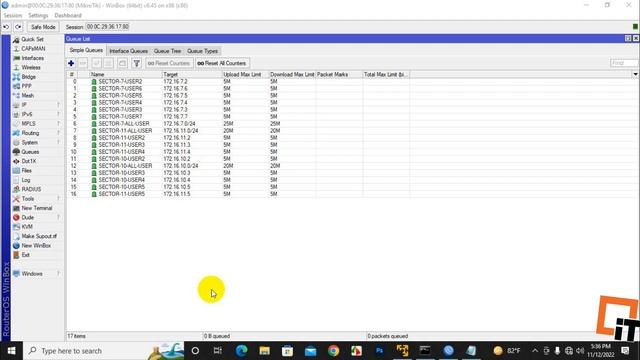Sort by Name column header

(x=126, y=74)
